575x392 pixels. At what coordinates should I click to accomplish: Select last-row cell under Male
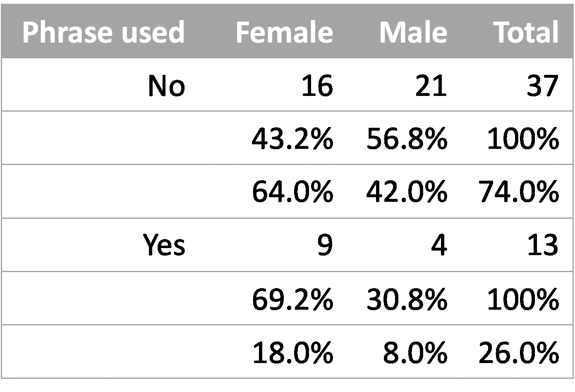[x=413, y=351]
